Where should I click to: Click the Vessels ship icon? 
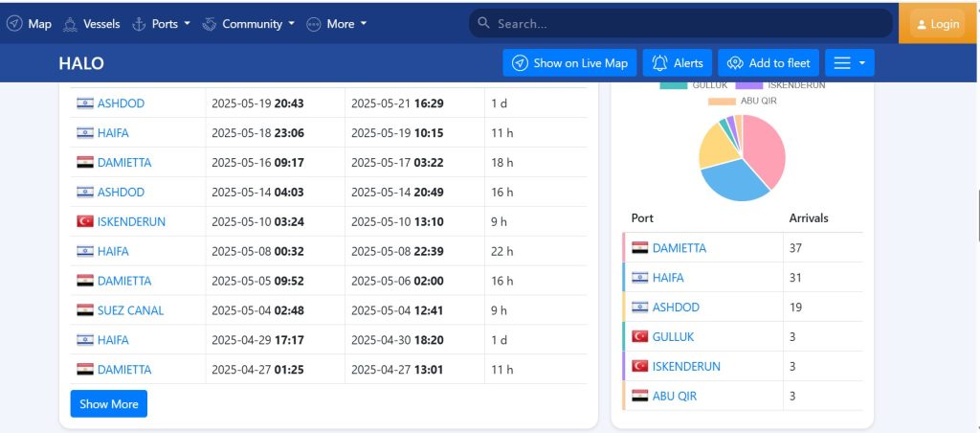[x=70, y=24]
